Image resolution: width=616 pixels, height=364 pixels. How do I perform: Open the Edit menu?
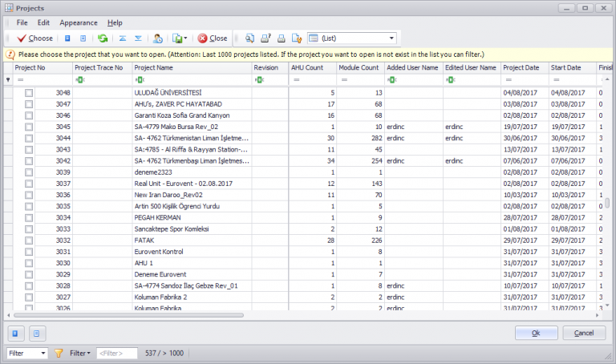43,22
